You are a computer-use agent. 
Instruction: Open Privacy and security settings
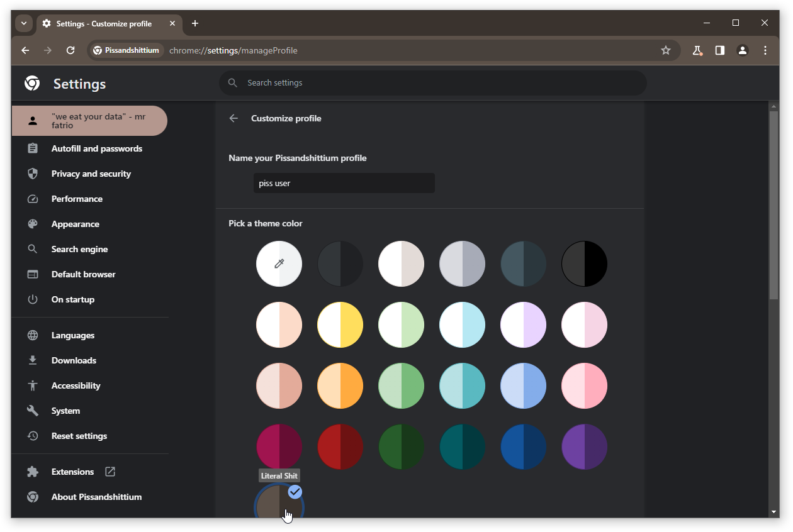[x=90, y=174]
